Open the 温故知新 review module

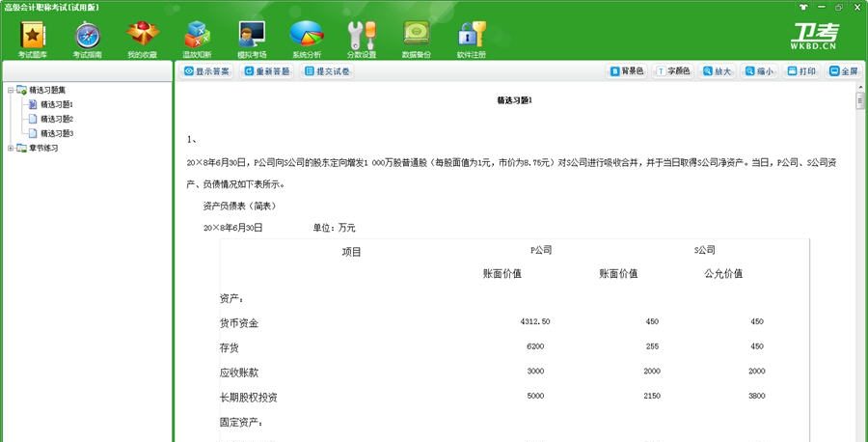(x=197, y=40)
